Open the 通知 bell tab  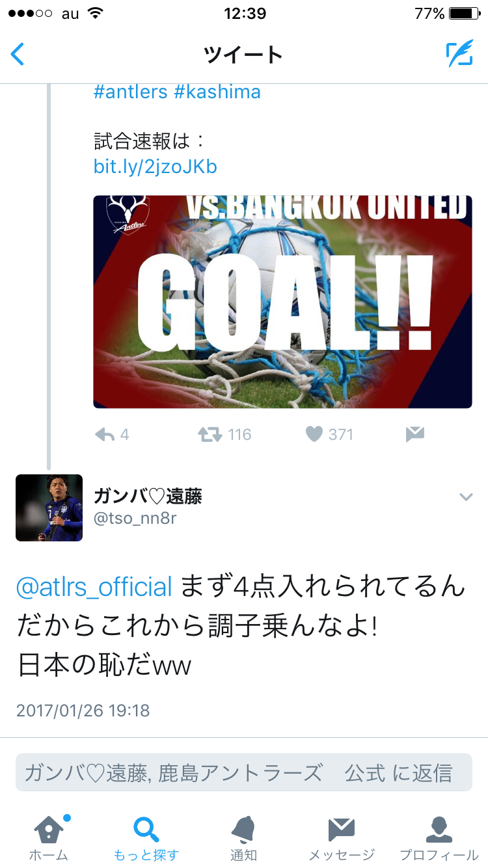point(243,837)
